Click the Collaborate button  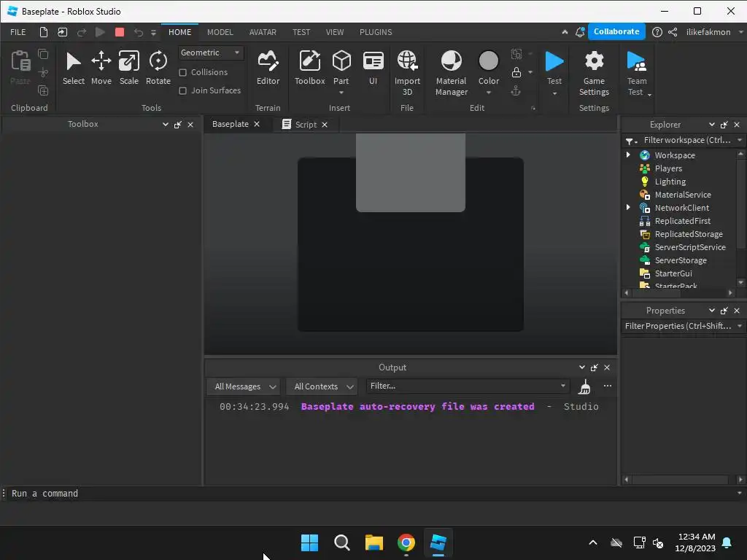point(616,31)
